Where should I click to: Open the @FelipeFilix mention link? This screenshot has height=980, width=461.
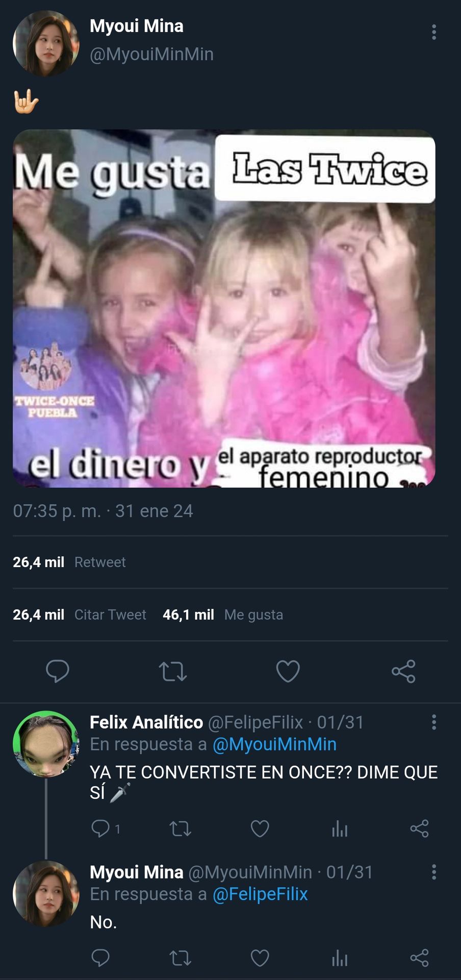tap(260, 894)
